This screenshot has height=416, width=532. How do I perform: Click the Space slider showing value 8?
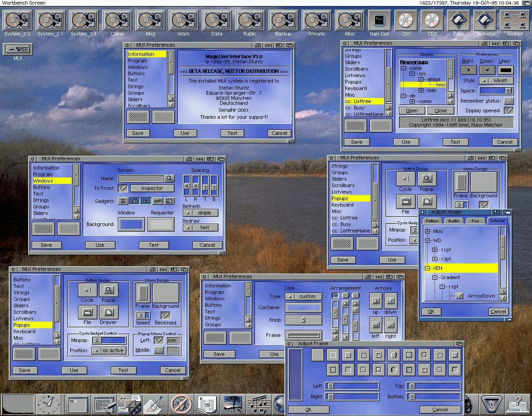tap(496, 91)
